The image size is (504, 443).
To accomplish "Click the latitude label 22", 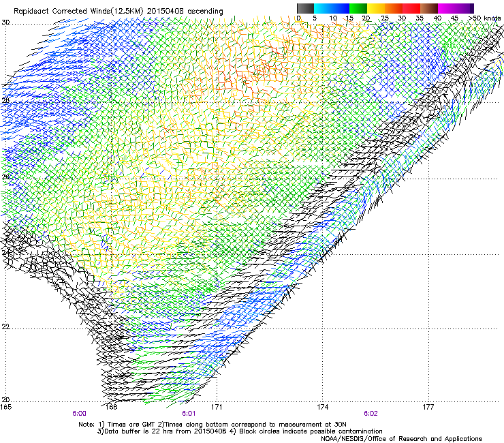I will [5, 326].
